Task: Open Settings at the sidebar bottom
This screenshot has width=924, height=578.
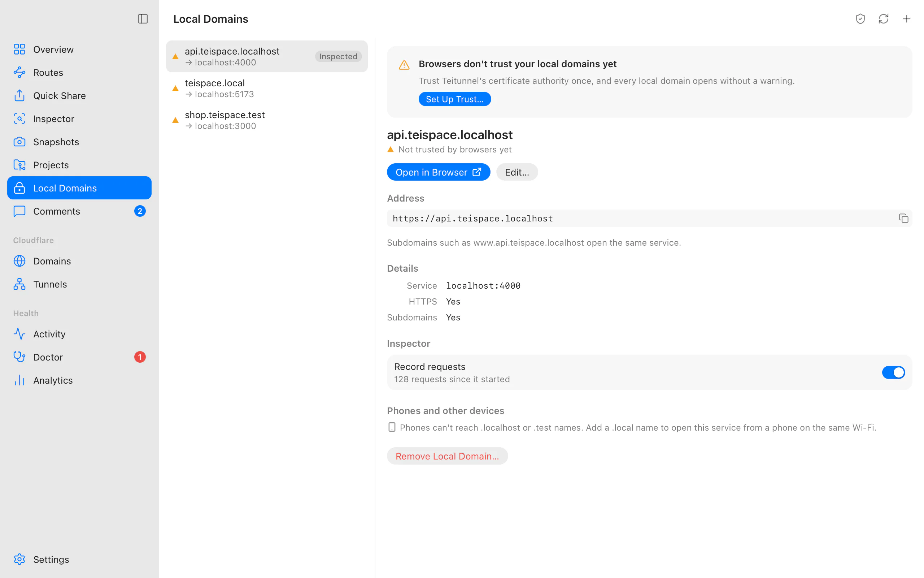Action: (x=79, y=559)
